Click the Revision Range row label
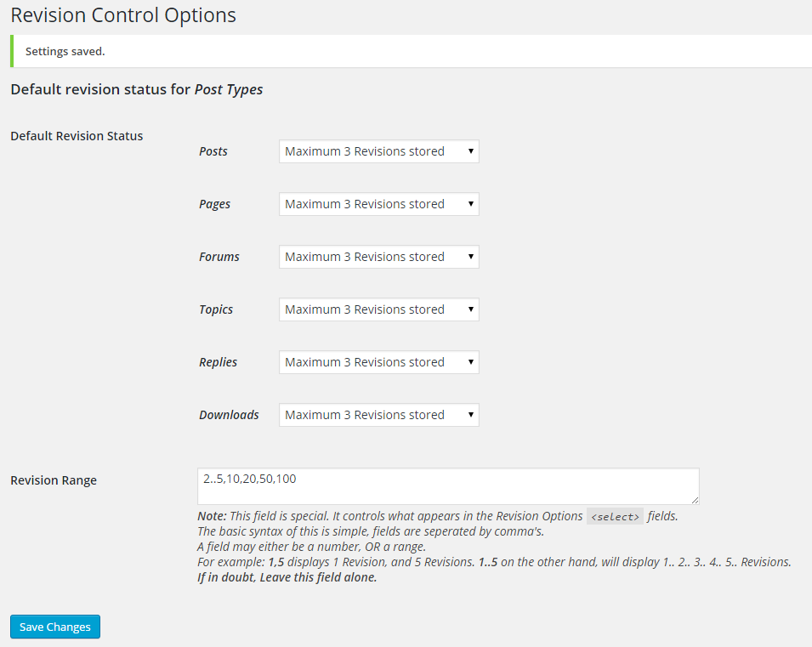Screen dimensions: 812x647 (54, 480)
